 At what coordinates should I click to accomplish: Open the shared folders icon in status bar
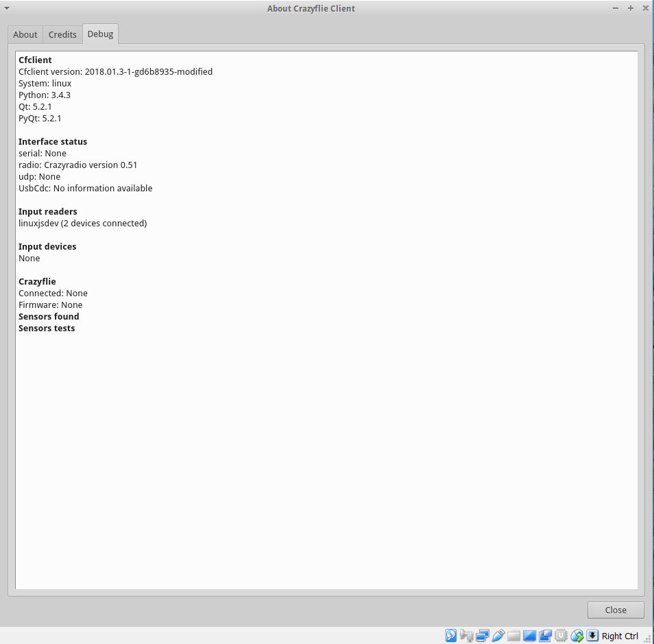pos(514,636)
